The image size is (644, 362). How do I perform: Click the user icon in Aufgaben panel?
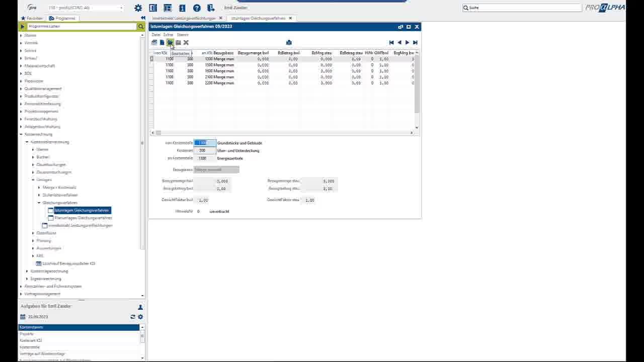coord(140,307)
